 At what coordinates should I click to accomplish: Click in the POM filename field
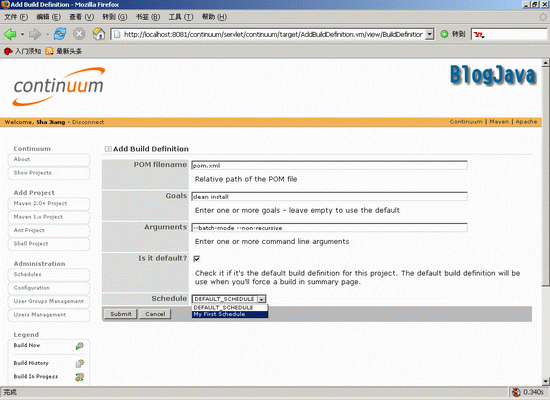pyautogui.click(x=329, y=165)
